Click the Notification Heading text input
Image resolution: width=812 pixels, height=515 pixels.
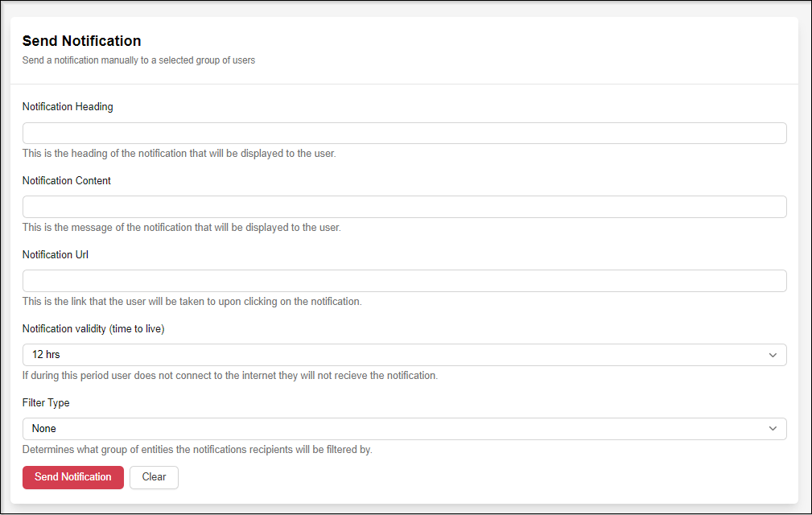pyautogui.click(x=404, y=133)
